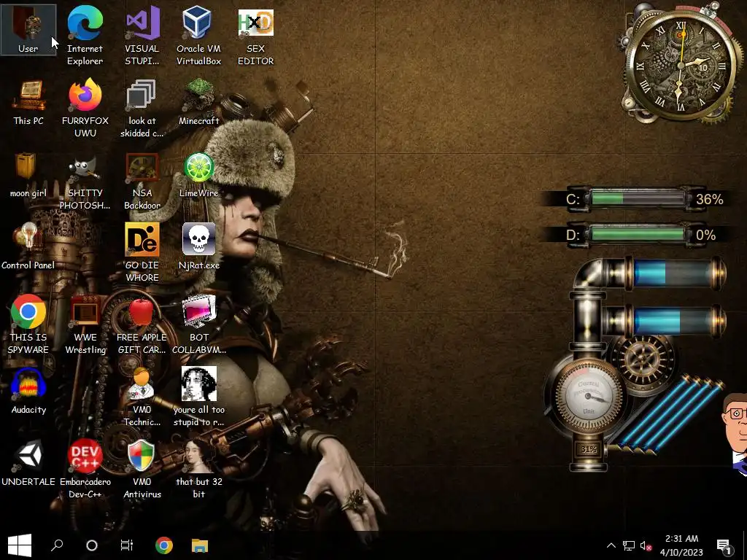Launch Chrome from the taskbar
Viewport: 747px width, 560px height.
coord(164,545)
